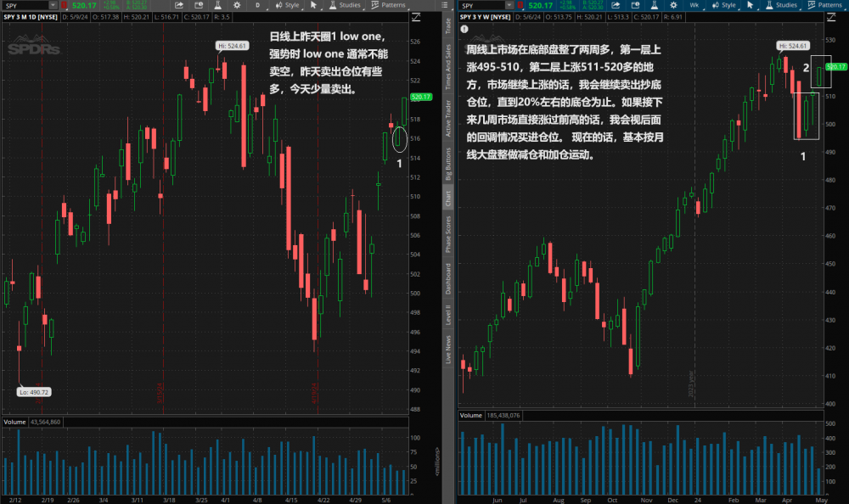
Task: Open the hamburger menu icon of the left chart
Action: point(445,5)
